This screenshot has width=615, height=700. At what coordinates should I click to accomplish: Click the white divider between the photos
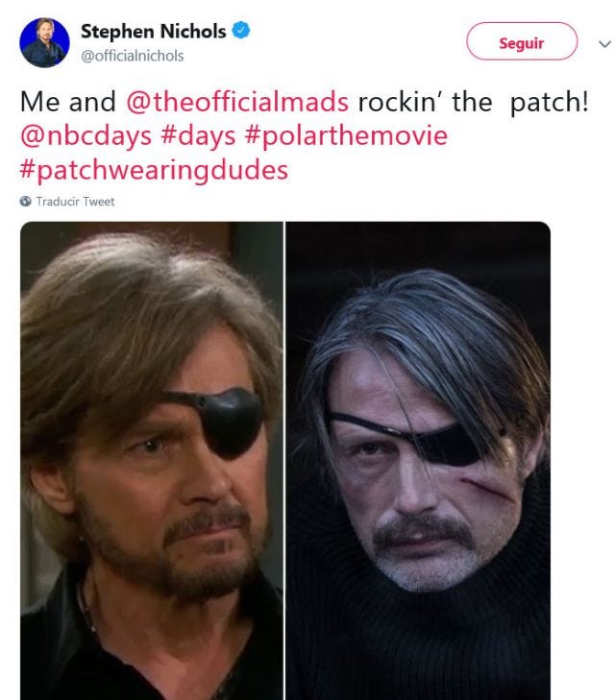coord(284,461)
